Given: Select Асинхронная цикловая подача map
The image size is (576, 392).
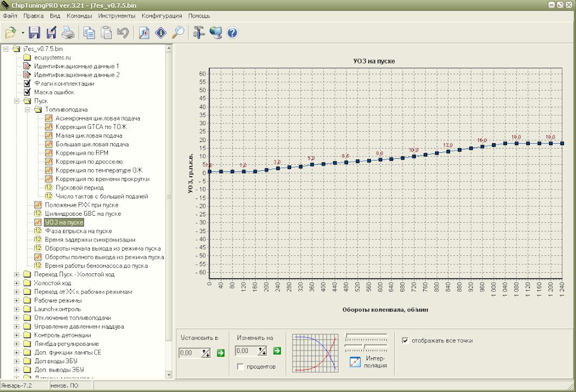Looking at the screenshot, I should [98, 118].
